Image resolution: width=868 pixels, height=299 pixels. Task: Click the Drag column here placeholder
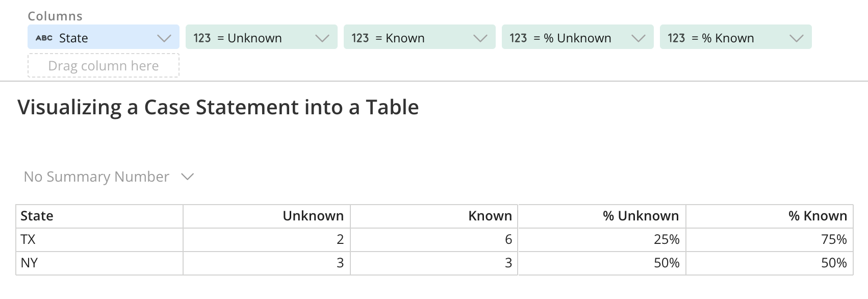pos(104,66)
